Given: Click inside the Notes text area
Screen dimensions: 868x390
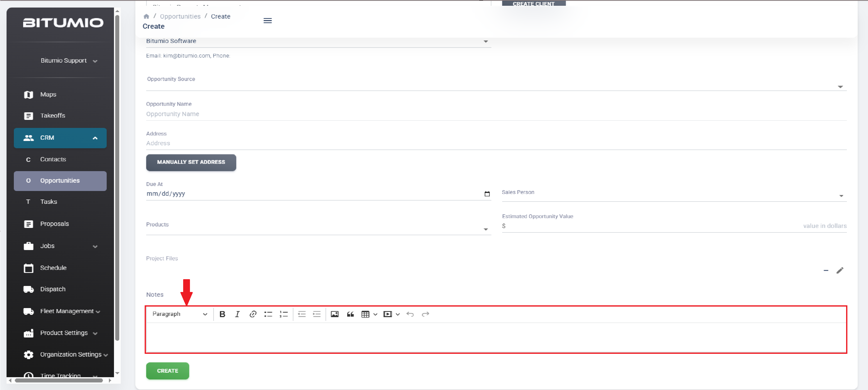Looking at the screenshot, I should [x=496, y=338].
